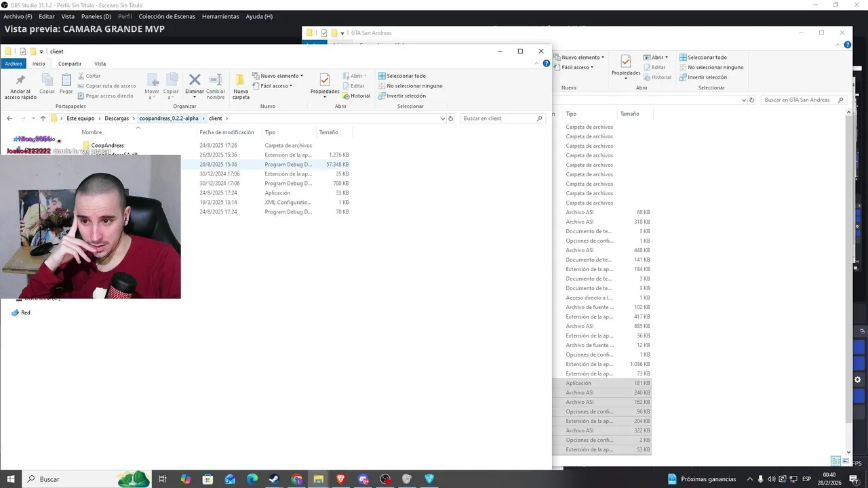Click Seleccionar todo in client window
868x488 pixels.
(401, 76)
